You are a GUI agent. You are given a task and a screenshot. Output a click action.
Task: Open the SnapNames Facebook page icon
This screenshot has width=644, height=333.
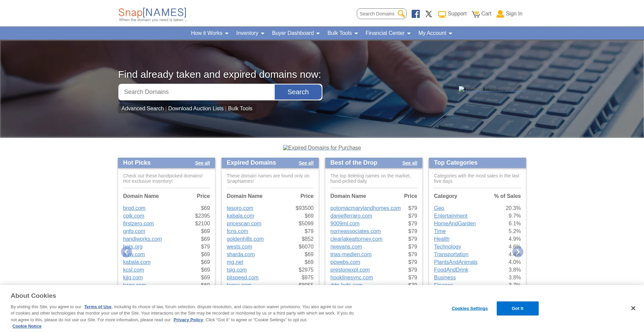point(416,14)
